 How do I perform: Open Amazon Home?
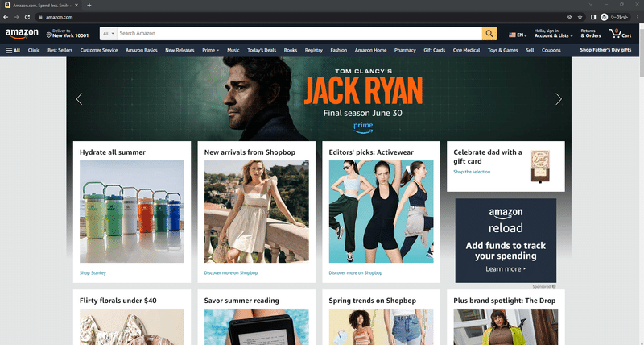point(370,50)
